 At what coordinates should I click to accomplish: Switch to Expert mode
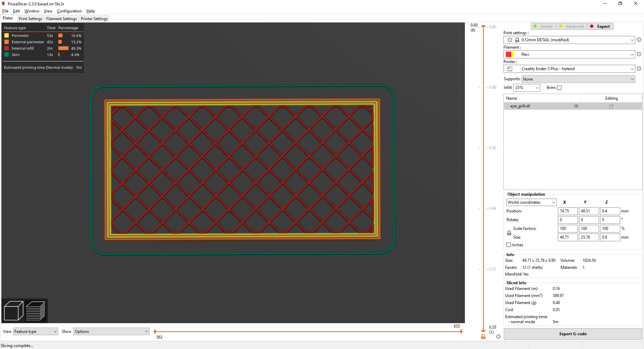(x=600, y=27)
